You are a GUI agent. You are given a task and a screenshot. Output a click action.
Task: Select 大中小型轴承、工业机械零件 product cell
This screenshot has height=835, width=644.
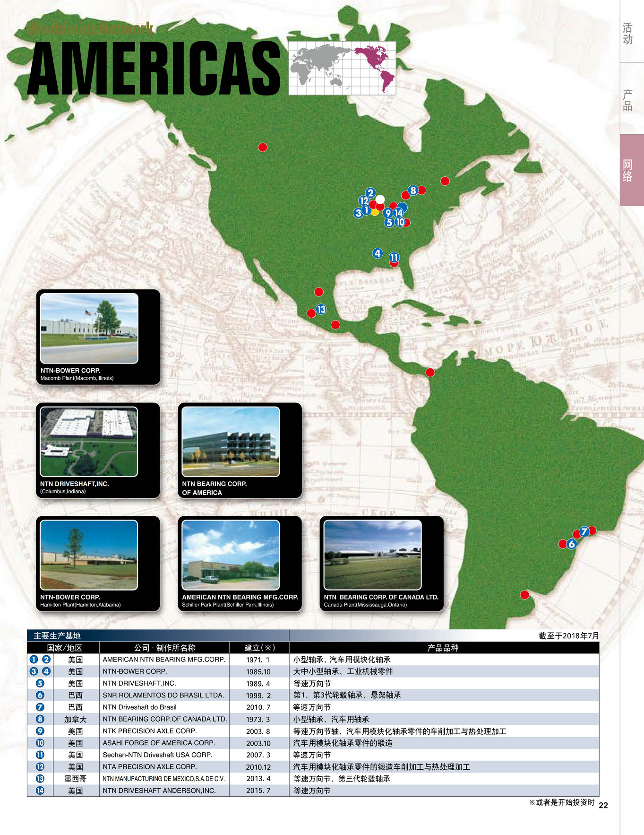343,671
